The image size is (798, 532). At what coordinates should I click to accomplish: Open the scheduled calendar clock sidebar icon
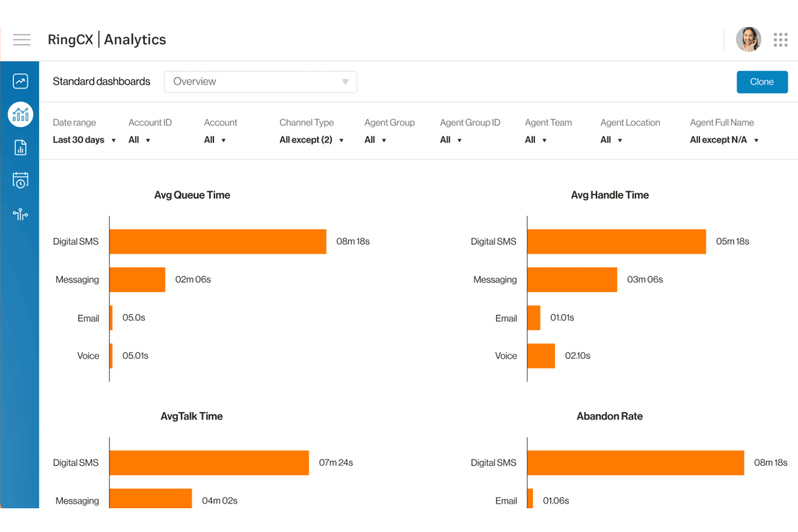(x=20, y=180)
